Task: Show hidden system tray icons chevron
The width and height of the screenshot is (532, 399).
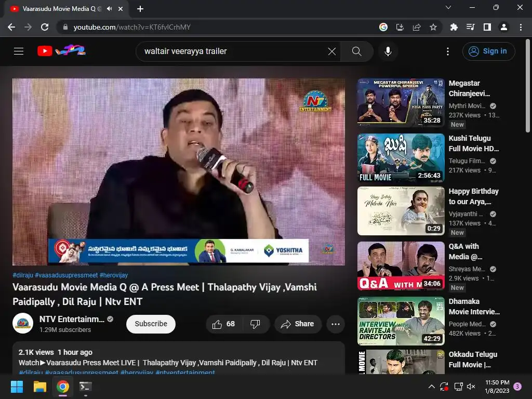Action: coord(432,387)
